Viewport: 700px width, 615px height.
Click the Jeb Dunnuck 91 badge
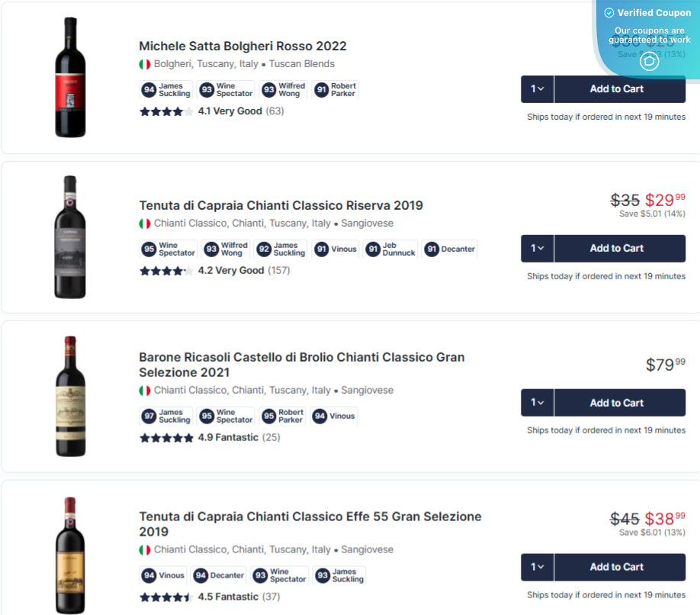390,249
